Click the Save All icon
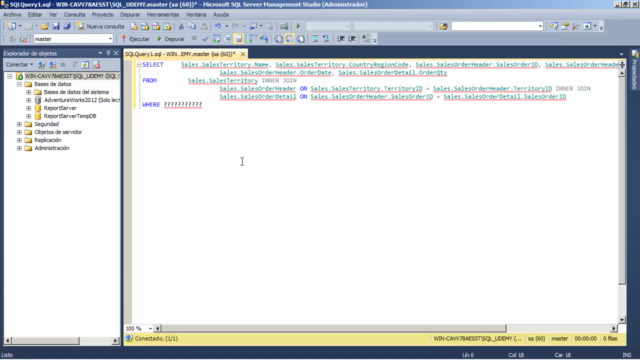Screen dimensions: 640x360 tap(67, 26)
